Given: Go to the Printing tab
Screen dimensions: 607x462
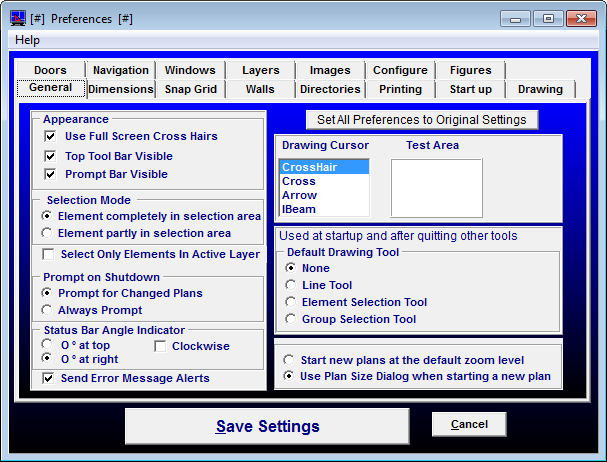Looking at the screenshot, I should pyautogui.click(x=400, y=89).
